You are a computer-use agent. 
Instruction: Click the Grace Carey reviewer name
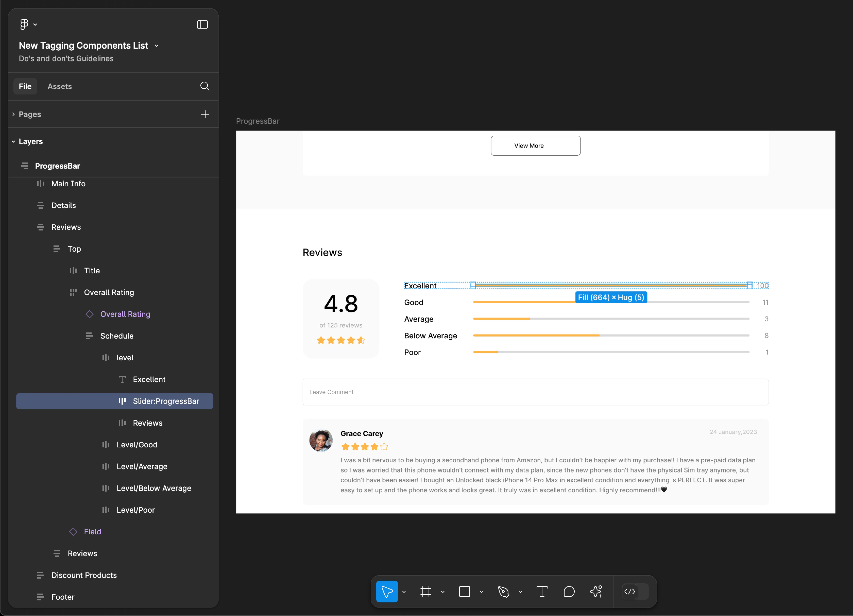click(361, 434)
